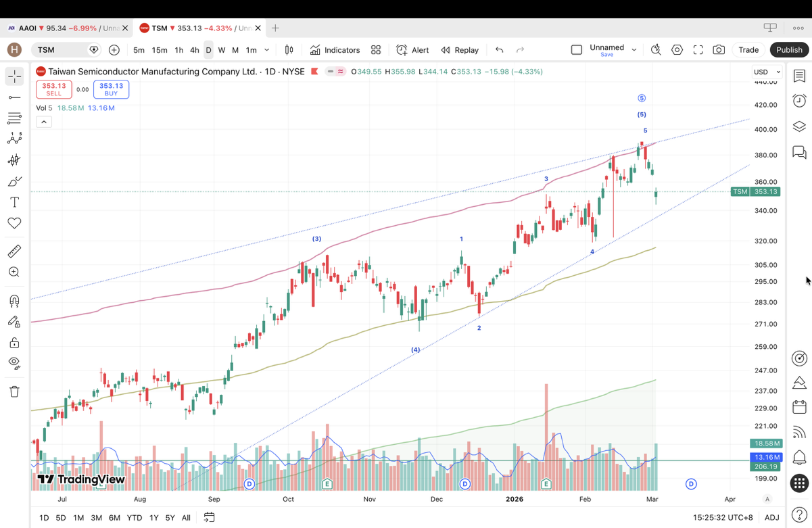Image resolution: width=812 pixels, height=528 pixels.
Task: Delete drawings with trash icon
Action: 14,391
